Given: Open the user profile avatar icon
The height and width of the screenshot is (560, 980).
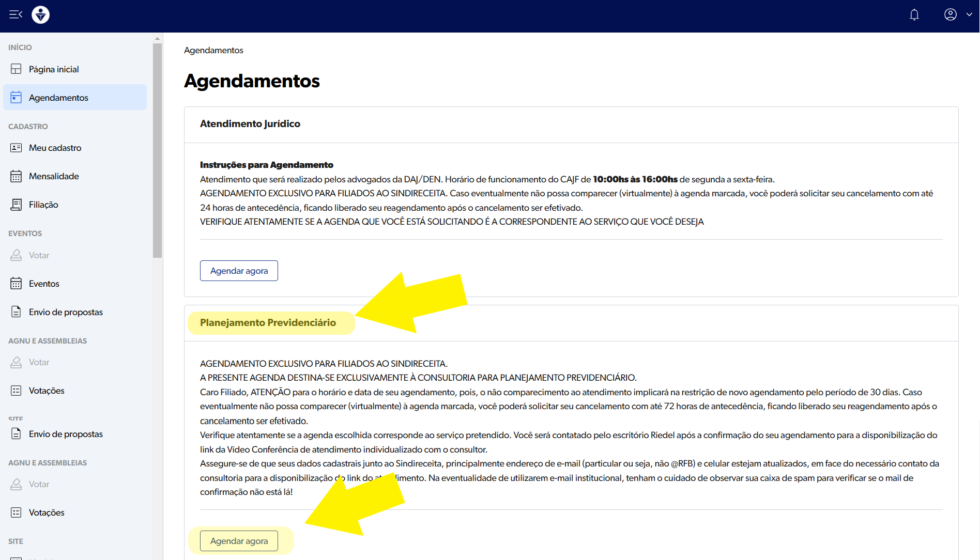Looking at the screenshot, I should [x=950, y=14].
